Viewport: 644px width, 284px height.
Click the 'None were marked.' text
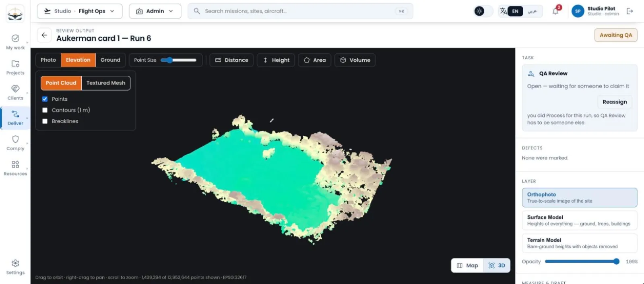[x=545, y=158]
